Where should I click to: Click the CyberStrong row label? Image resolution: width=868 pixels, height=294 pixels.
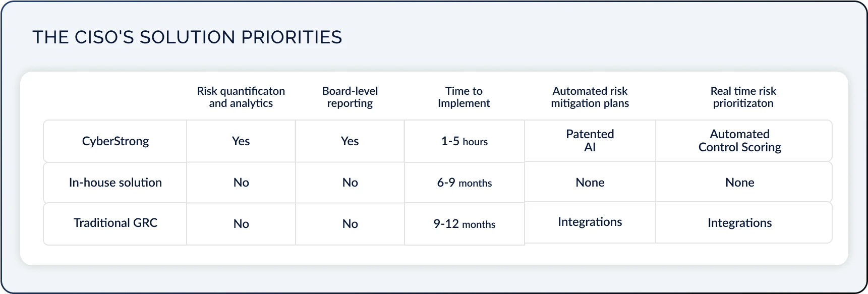pos(115,141)
